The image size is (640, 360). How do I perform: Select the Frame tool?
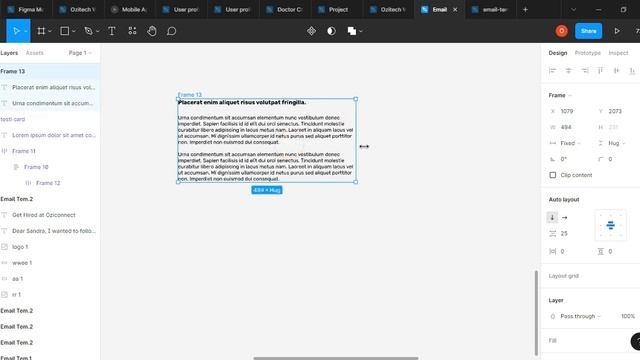coord(41,31)
